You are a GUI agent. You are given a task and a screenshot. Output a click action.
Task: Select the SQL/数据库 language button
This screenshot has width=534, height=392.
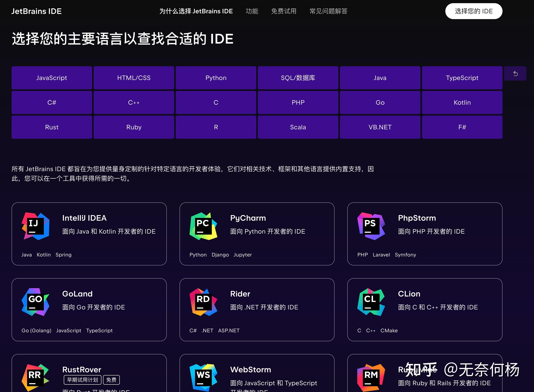[x=298, y=78]
